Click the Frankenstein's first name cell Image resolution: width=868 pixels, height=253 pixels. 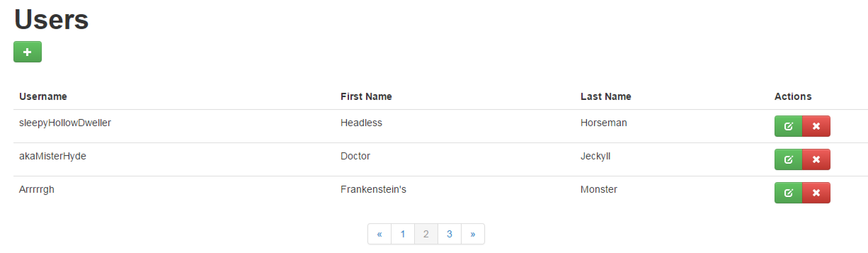pos(373,189)
